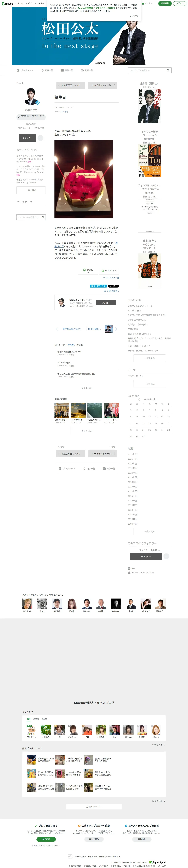Viewport: 188px width, 868px height.
Task: Click the right chevron in article pager
Action: (116, 329)
